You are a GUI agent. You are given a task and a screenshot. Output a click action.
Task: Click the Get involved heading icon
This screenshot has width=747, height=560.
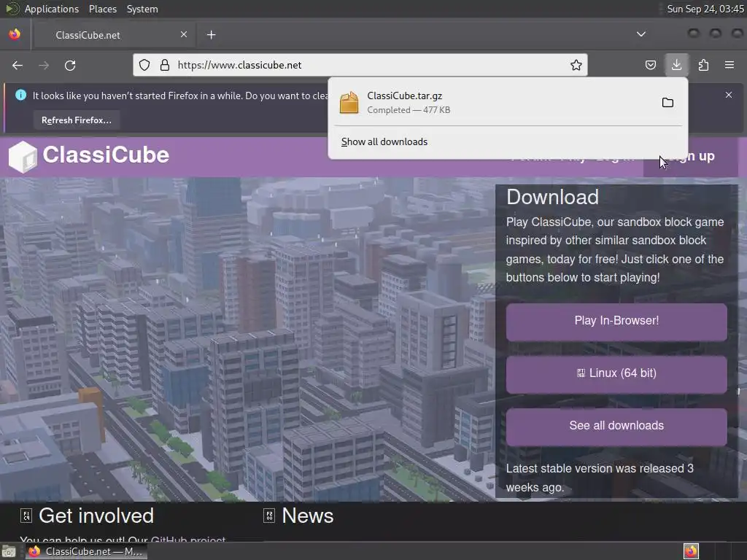tap(26, 516)
